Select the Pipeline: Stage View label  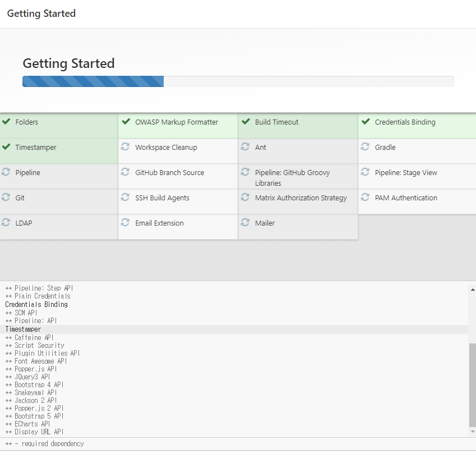[x=406, y=173]
